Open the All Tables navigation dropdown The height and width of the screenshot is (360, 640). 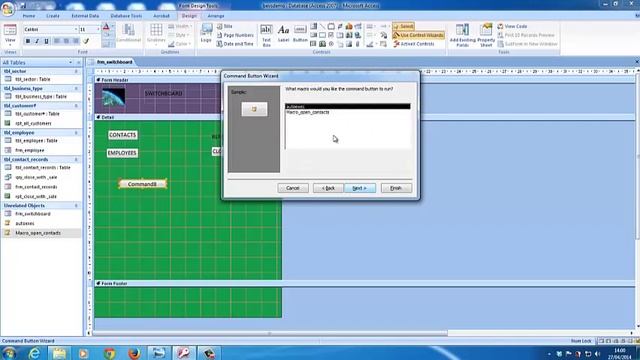71,62
